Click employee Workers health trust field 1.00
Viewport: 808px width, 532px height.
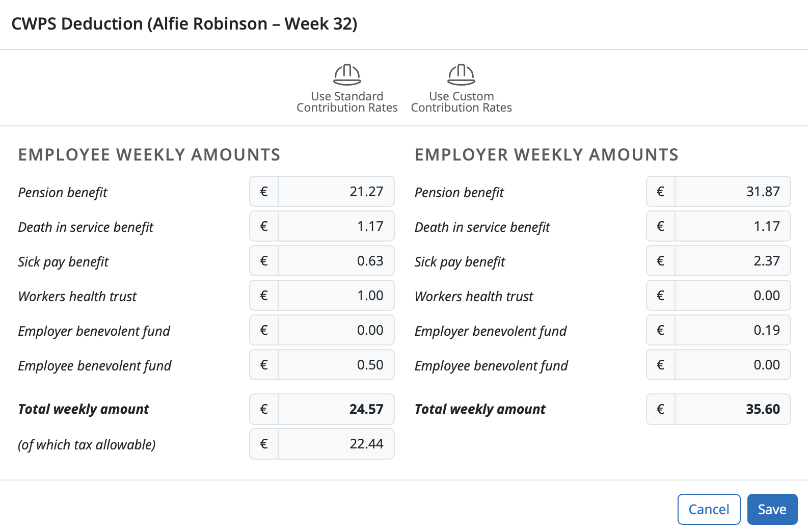[x=336, y=296]
